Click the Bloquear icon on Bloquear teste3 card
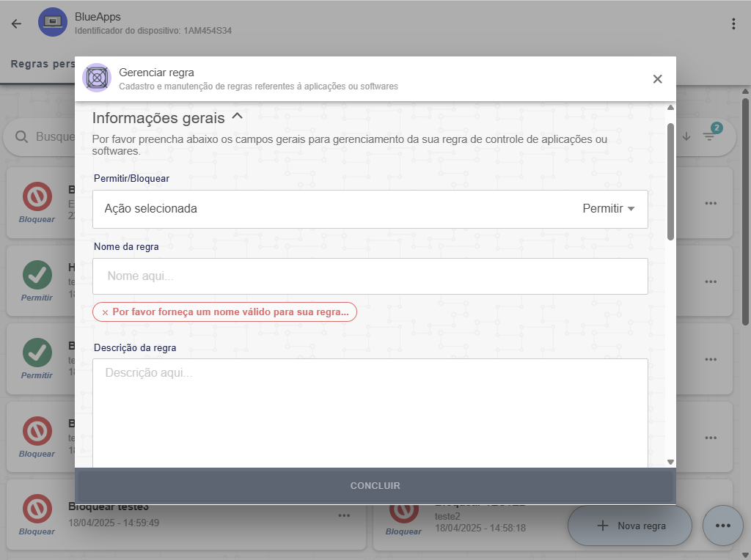751x560 pixels. pos(37,509)
